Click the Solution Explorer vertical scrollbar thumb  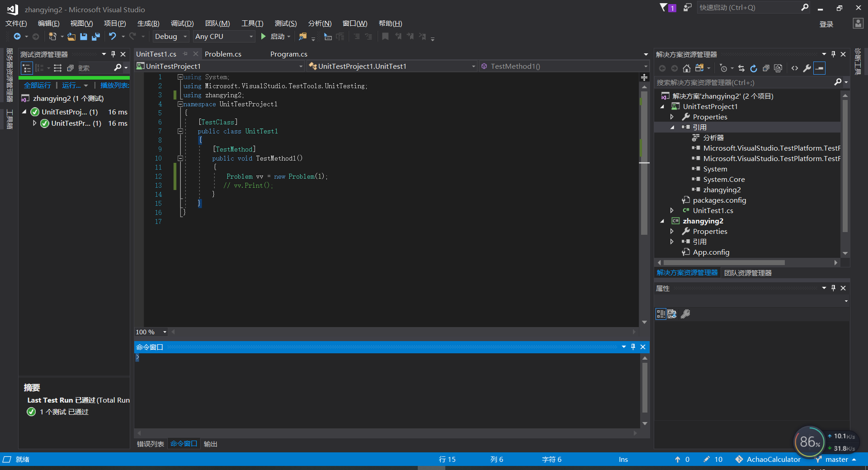click(845, 166)
